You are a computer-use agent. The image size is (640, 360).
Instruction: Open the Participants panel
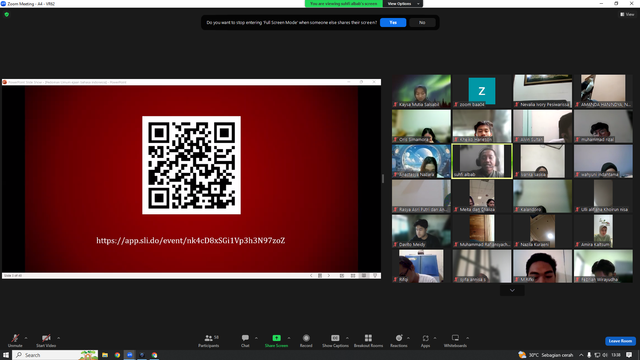209,341
